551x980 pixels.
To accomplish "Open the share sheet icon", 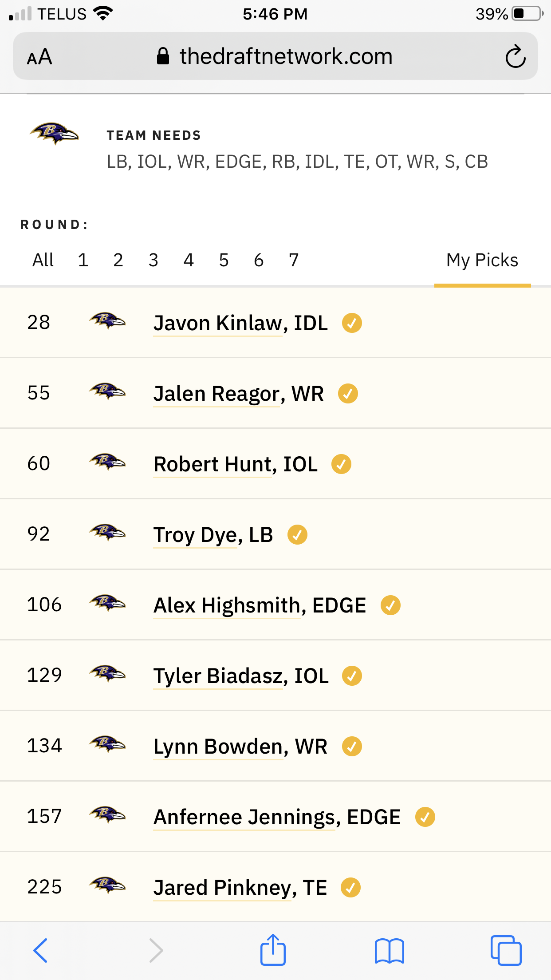I will point(273,949).
